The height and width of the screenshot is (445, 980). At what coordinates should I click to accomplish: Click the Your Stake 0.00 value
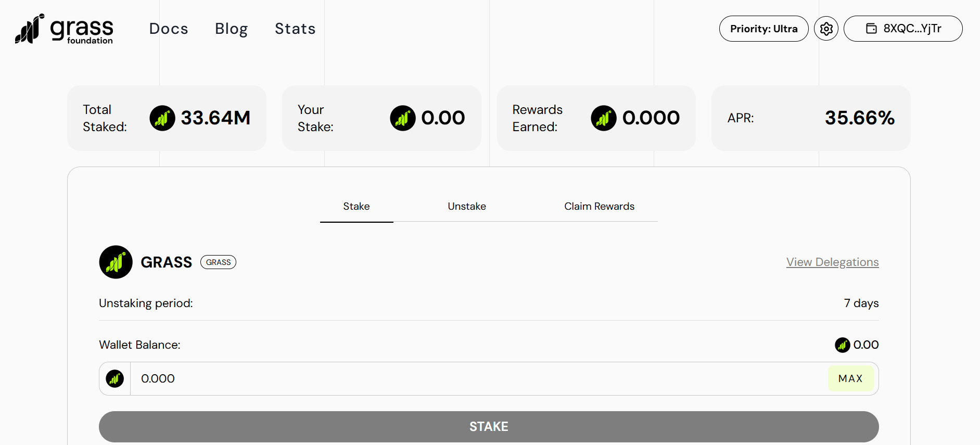coord(443,118)
